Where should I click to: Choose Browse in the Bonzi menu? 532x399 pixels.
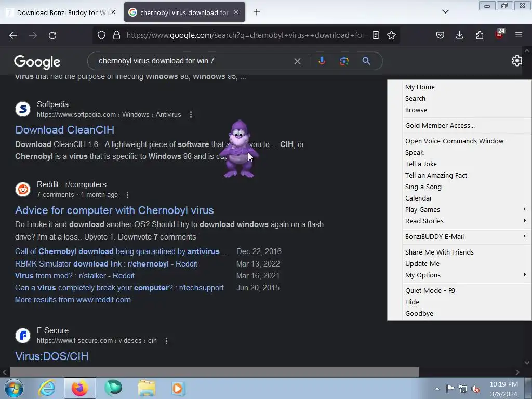pos(416,110)
